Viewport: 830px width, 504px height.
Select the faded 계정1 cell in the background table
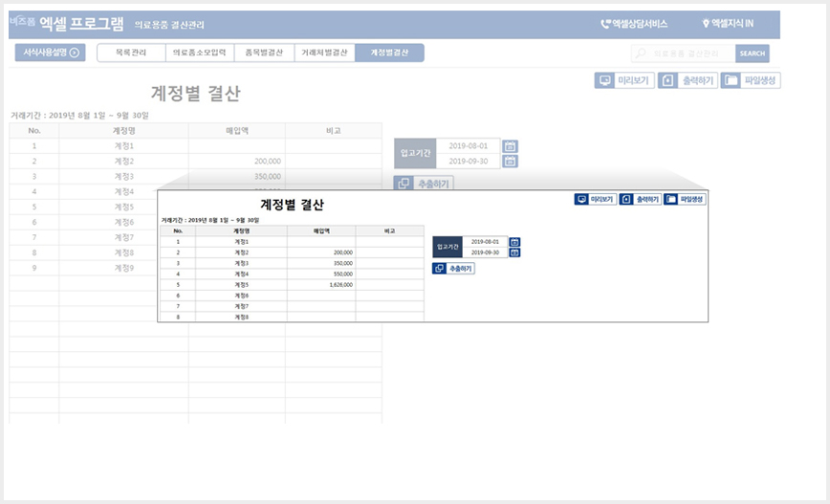click(x=124, y=146)
